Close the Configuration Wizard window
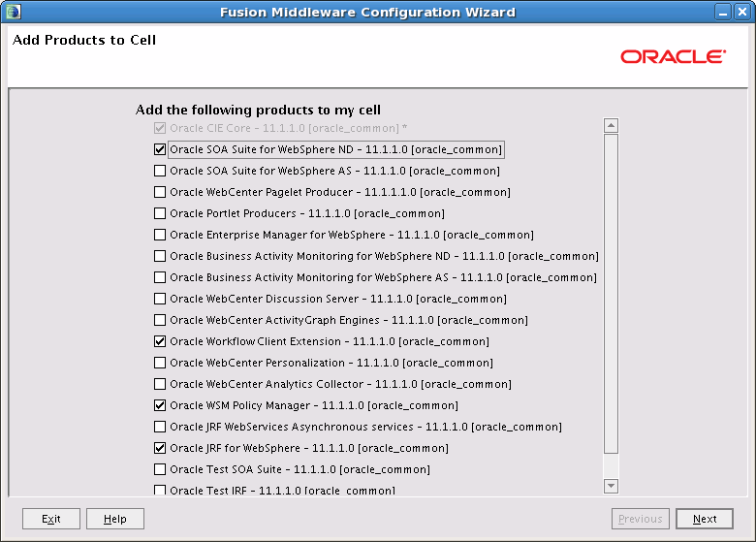The image size is (756, 542). 742,12
